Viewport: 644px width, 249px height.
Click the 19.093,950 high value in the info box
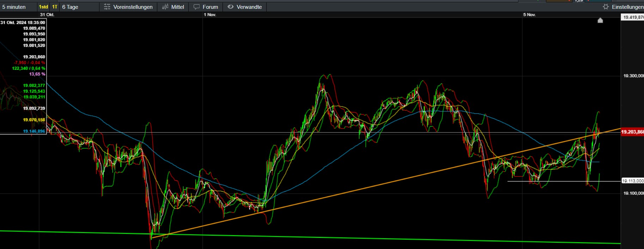click(x=34, y=34)
